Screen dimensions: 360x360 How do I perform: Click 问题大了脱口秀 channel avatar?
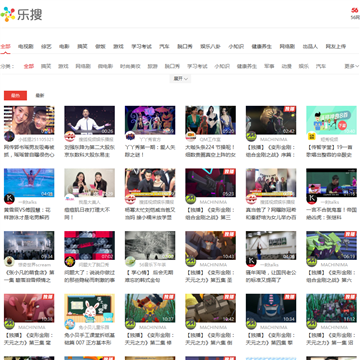[x=70, y=262]
